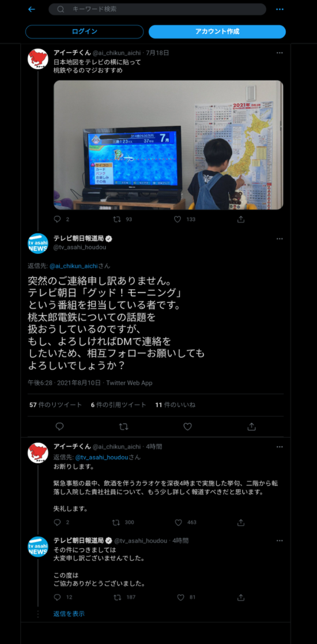Open more options on アイーチくん's July 18 tweet
The width and height of the screenshot is (317, 644).
click(x=280, y=53)
